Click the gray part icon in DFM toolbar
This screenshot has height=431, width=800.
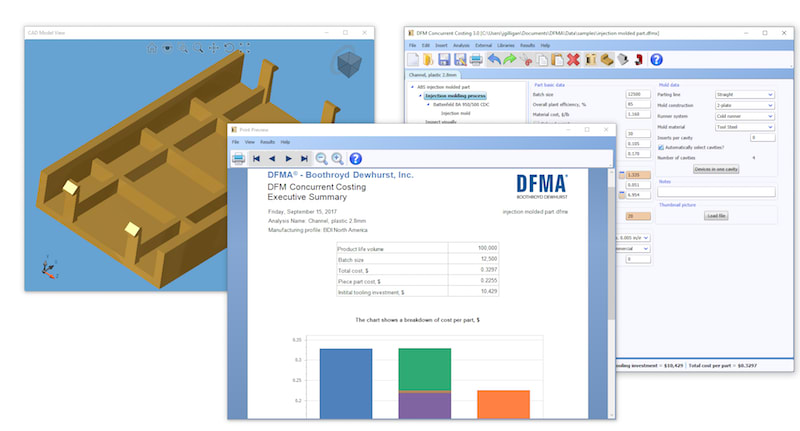pos(622,60)
